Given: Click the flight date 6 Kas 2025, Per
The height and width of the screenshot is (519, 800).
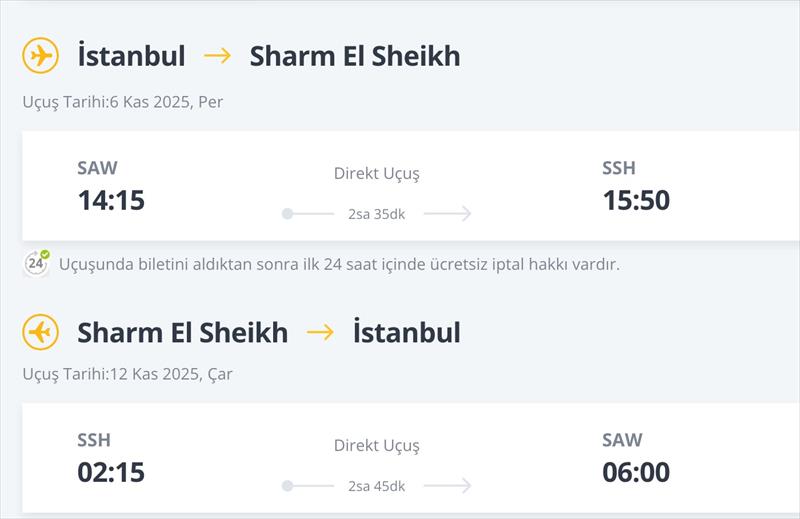Looking at the screenshot, I should (x=166, y=102).
